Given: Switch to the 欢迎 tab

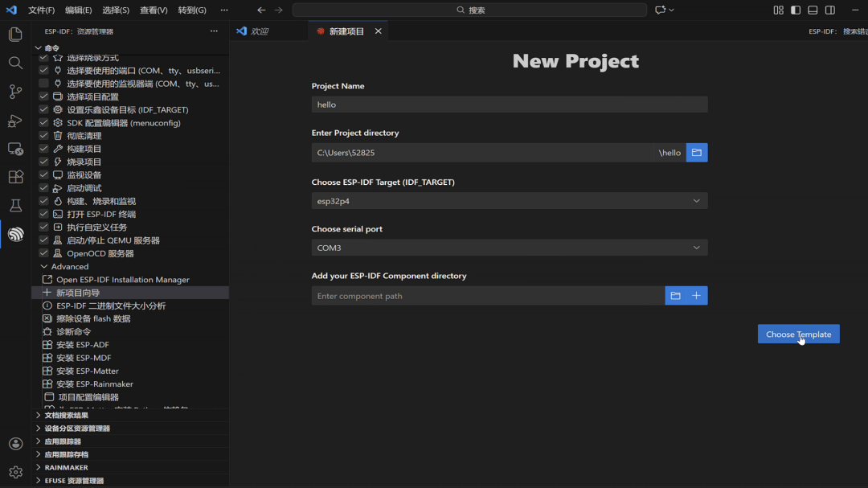Looking at the screenshot, I should 259,31.
